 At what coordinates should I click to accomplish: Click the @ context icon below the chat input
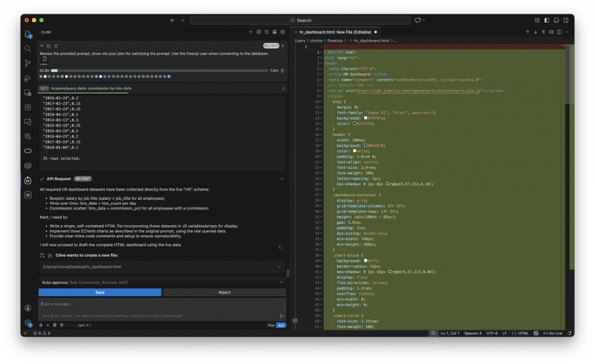[40, 324]
